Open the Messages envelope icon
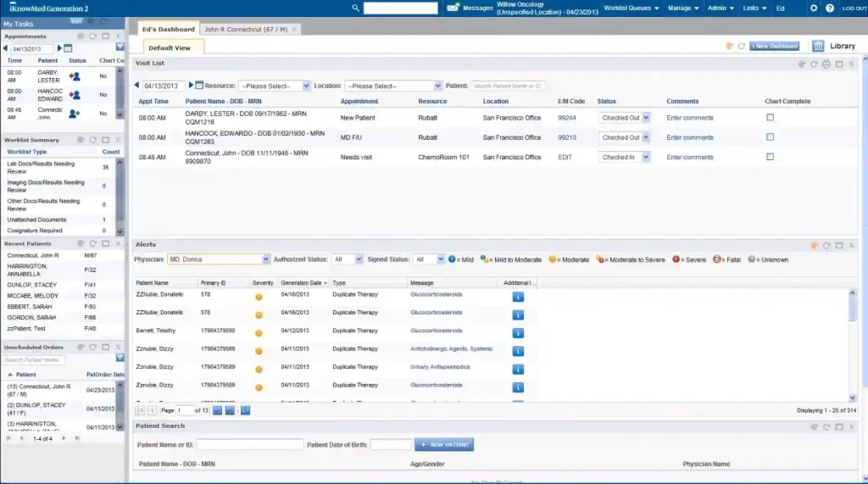This screenshot has width=868, height=484. [x=453, y=8]
